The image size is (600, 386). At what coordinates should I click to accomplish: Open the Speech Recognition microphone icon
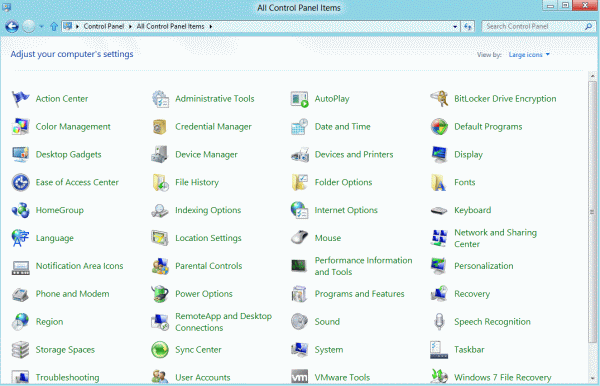(x=439, y=322)
